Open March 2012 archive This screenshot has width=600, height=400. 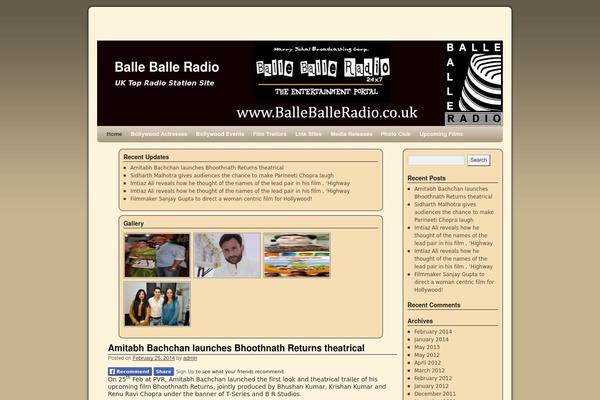click(x=429, y=371)
